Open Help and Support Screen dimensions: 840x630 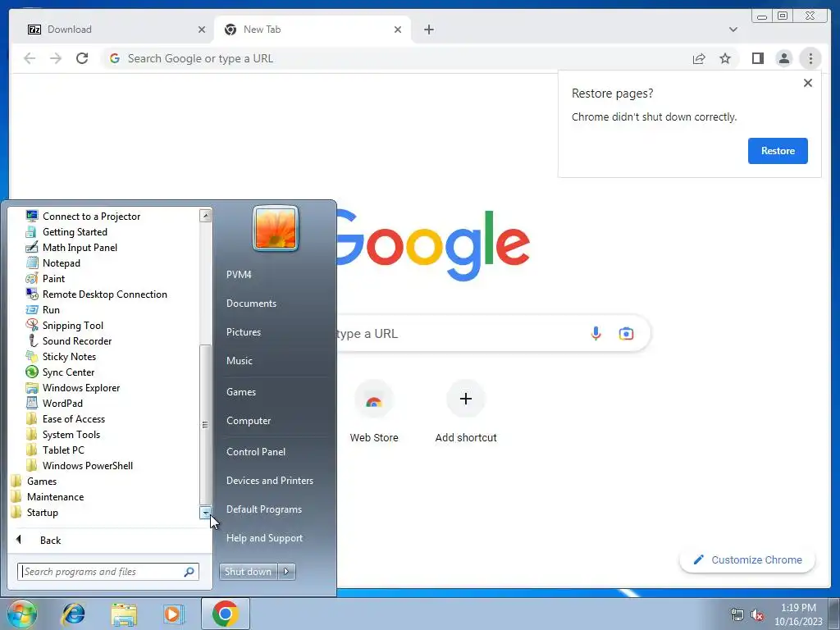click(x=265, y=538)
